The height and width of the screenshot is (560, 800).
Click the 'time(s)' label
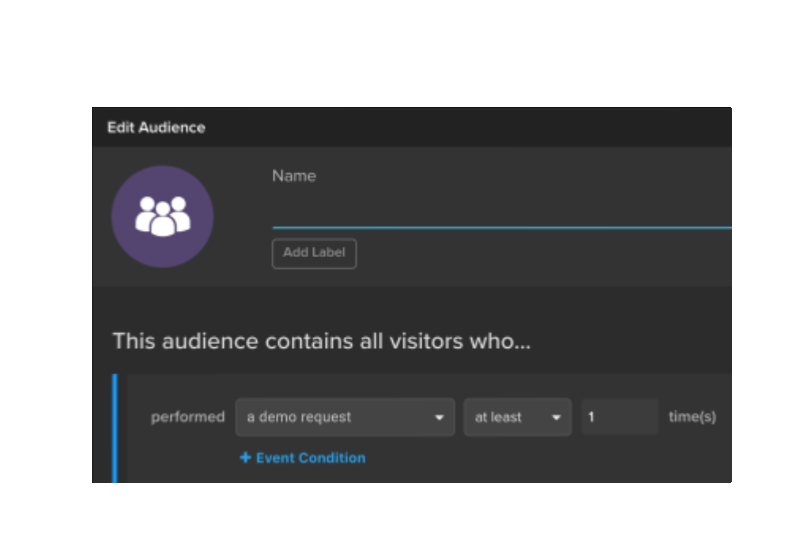pos(692,417)
